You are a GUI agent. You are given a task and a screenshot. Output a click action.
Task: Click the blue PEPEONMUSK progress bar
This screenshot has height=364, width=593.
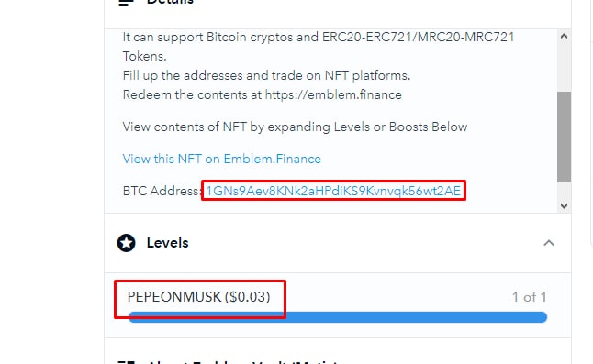point(338,317)
